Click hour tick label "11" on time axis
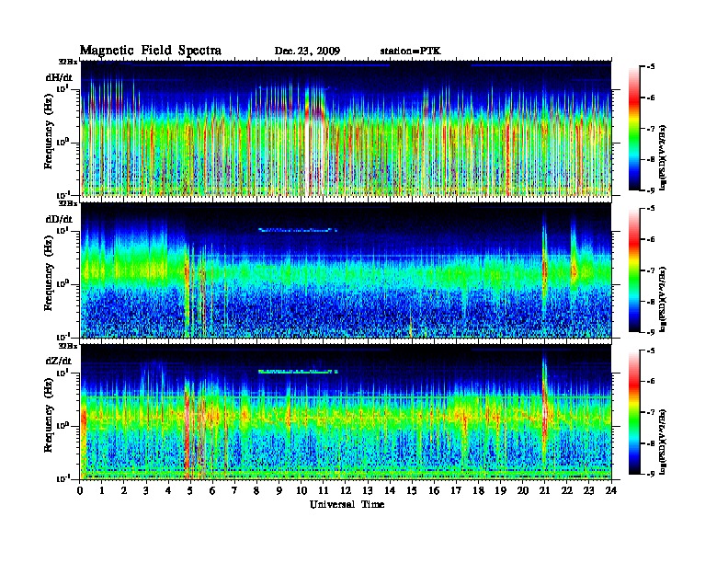Viewport: 728px width, 563px height. 324,491
